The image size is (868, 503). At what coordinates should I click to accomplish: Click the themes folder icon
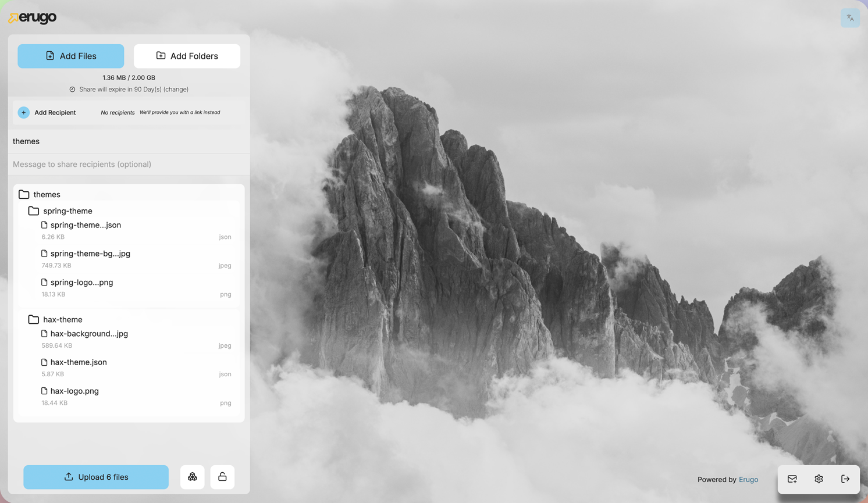coord(24,194)
